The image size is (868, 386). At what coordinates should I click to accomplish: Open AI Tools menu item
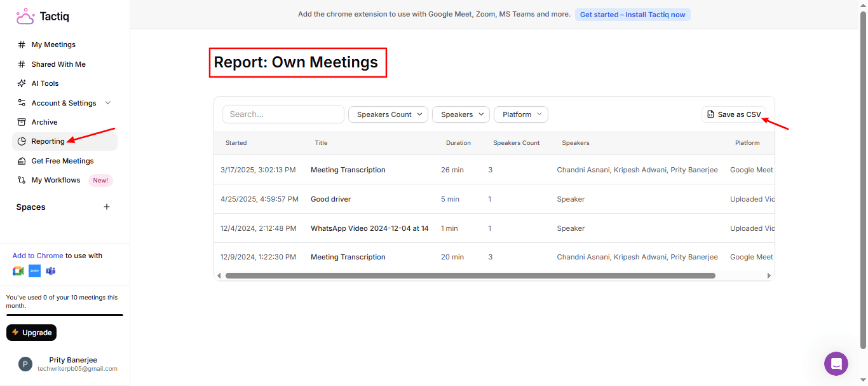point(45,83)
